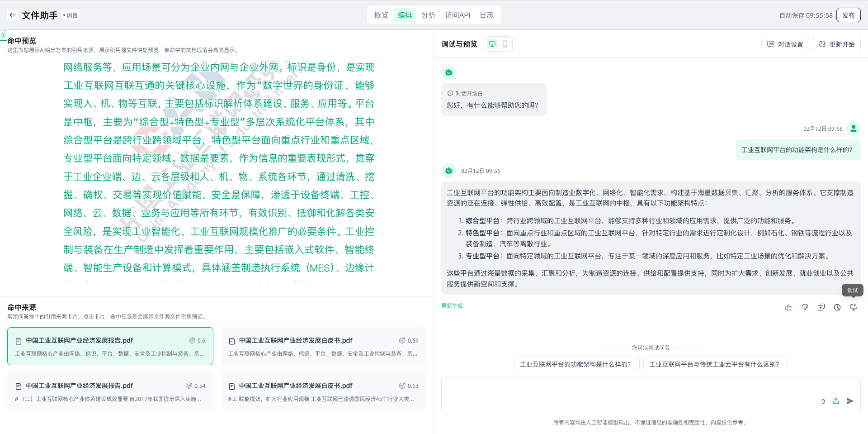868x434 pixels.
Task: Send the message with paper plane icon
Action: click(850, 401)
